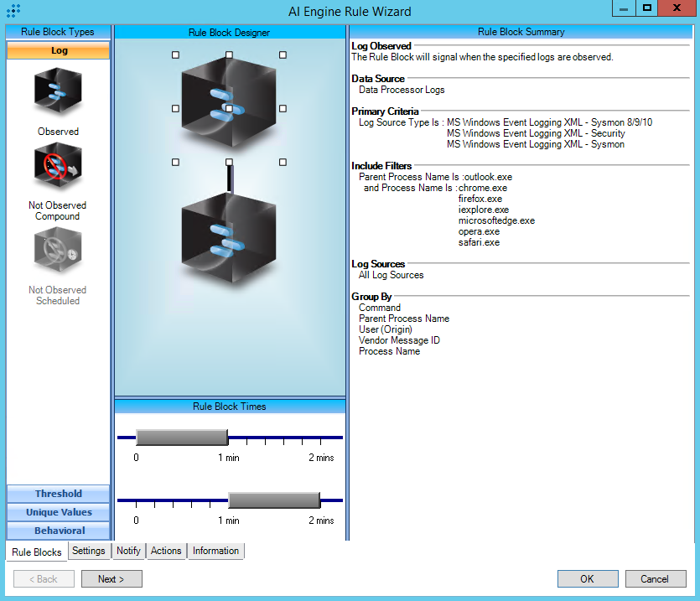Click the Next button
The height and width of the screenshot is (601, 700).
coord(111,578)
